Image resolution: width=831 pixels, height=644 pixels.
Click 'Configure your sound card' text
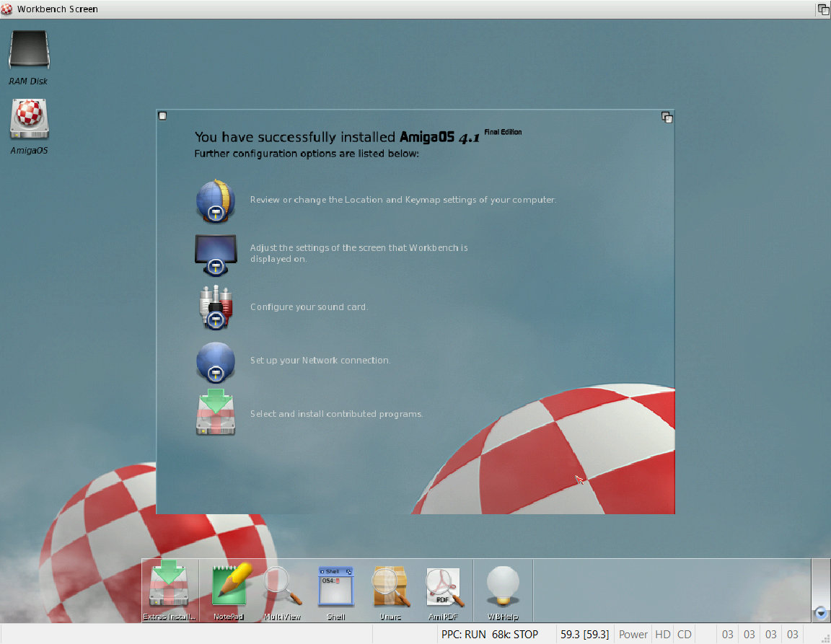tap(309, 307)
